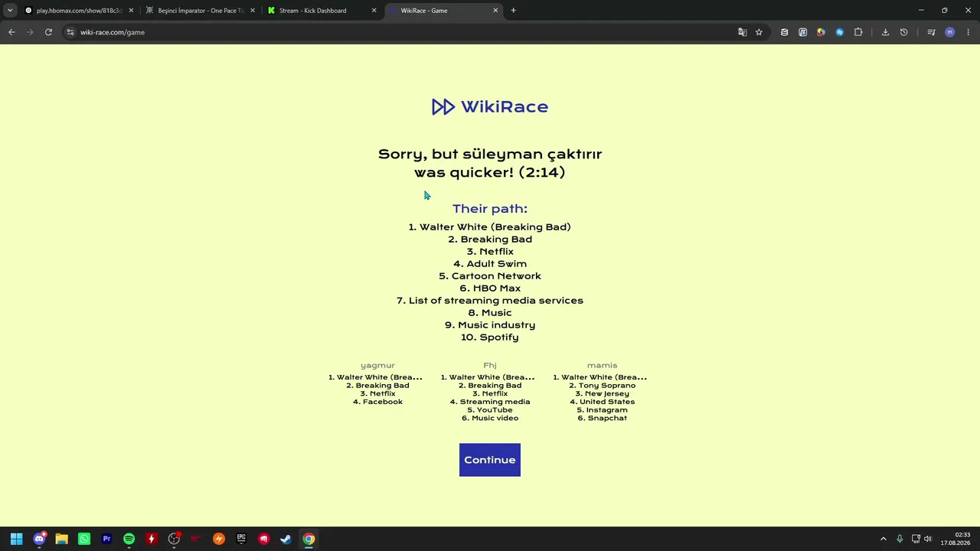
Task: Click 'Facebook' in yagmur's path
Action: pos(377,402)
